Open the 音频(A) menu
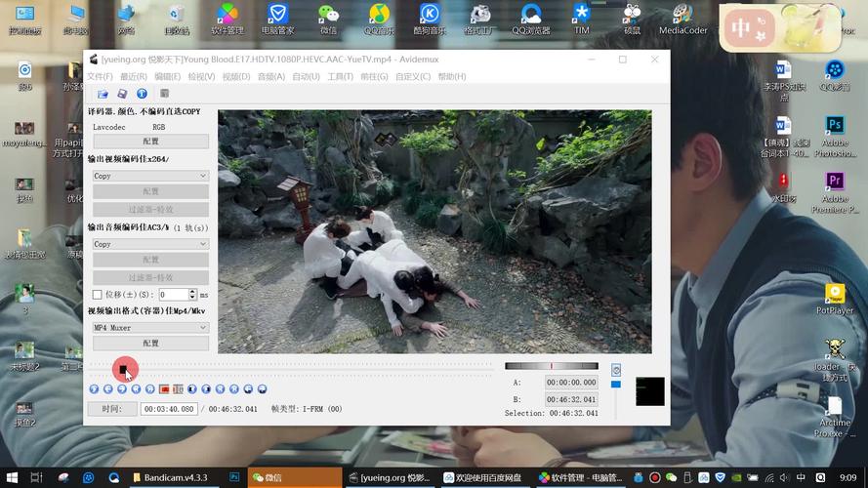Viewport: 868px width, 488px height. (x=271, y=76)
